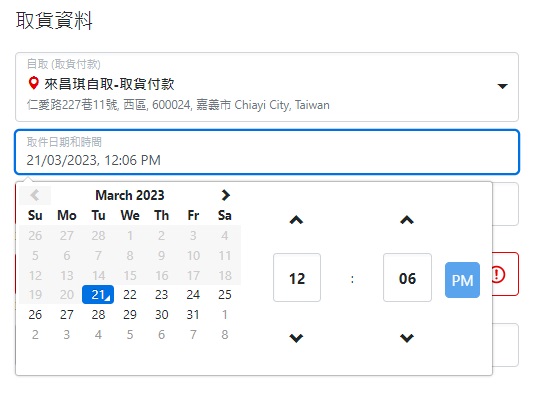Select March 21 in the calendar
Screen dimensions: 535x399
98,295
